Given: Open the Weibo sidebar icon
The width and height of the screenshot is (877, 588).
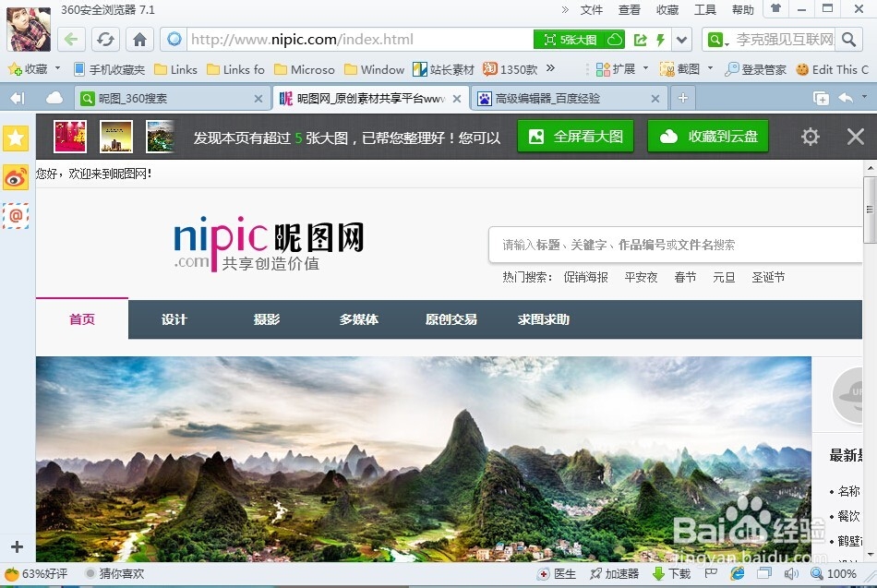Looking at the screenshot, I should coord(16,177).
